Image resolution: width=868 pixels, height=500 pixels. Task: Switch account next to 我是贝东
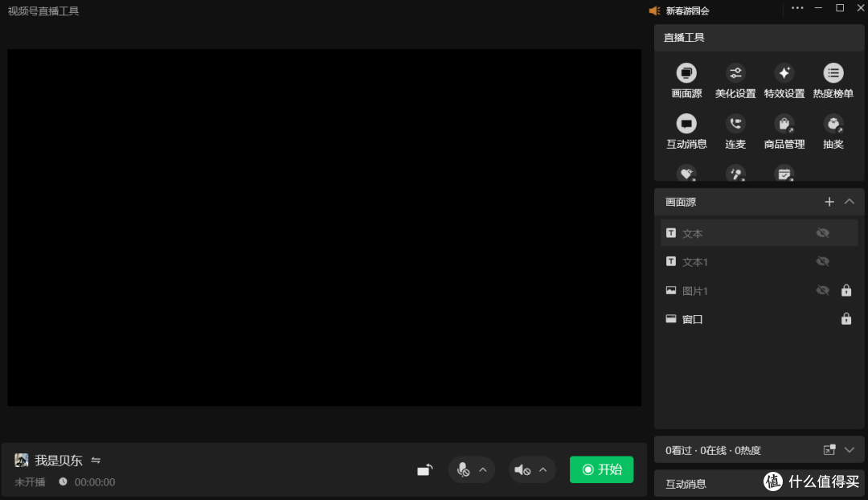click(x=96, y=460)
